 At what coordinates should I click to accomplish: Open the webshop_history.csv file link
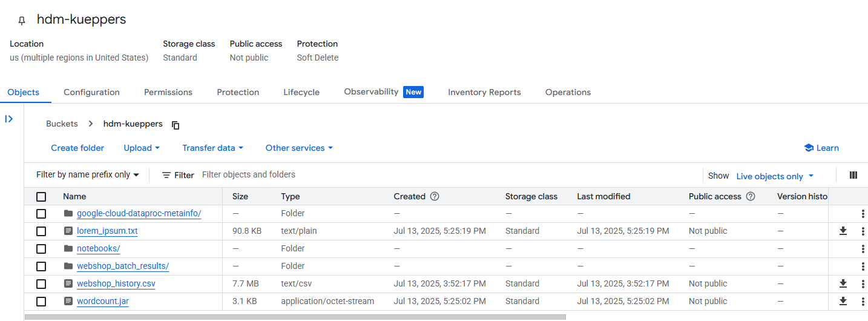116,283
